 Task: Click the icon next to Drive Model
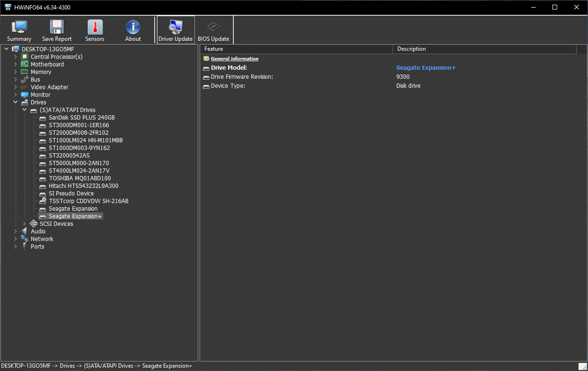pyautogui.click(x=206, y=68)
